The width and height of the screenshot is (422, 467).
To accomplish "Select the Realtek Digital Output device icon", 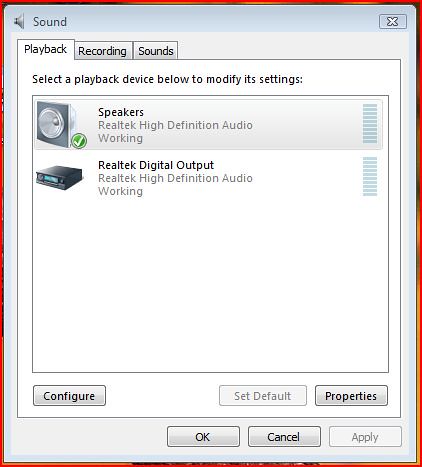I will point(59,178).
